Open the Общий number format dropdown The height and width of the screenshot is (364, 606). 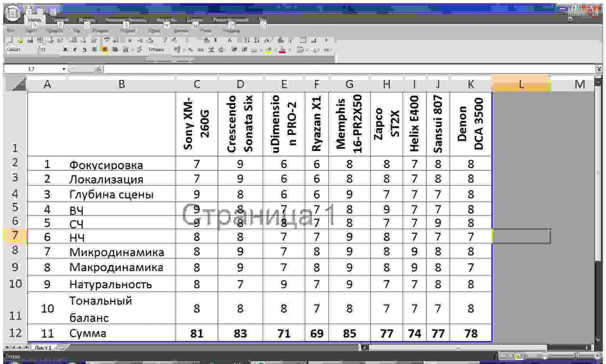157,50
